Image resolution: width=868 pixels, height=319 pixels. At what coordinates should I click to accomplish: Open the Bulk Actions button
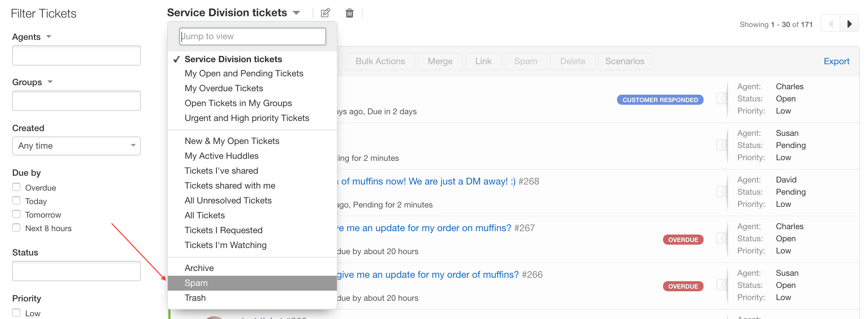(x=380, y=61)
